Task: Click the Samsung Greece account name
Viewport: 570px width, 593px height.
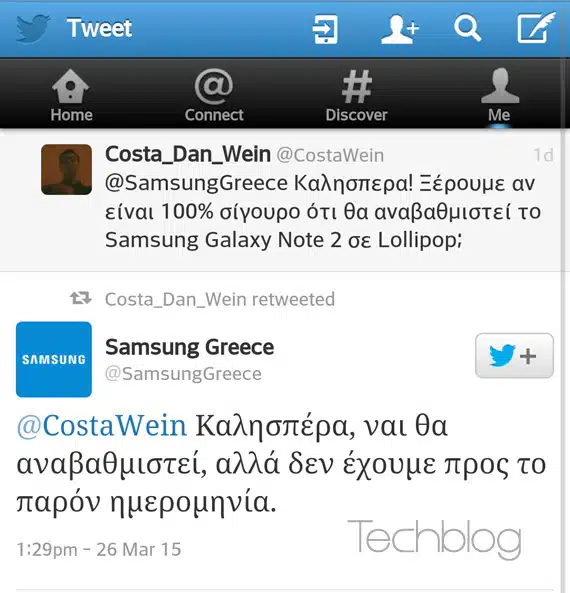Action: [189, 347]
